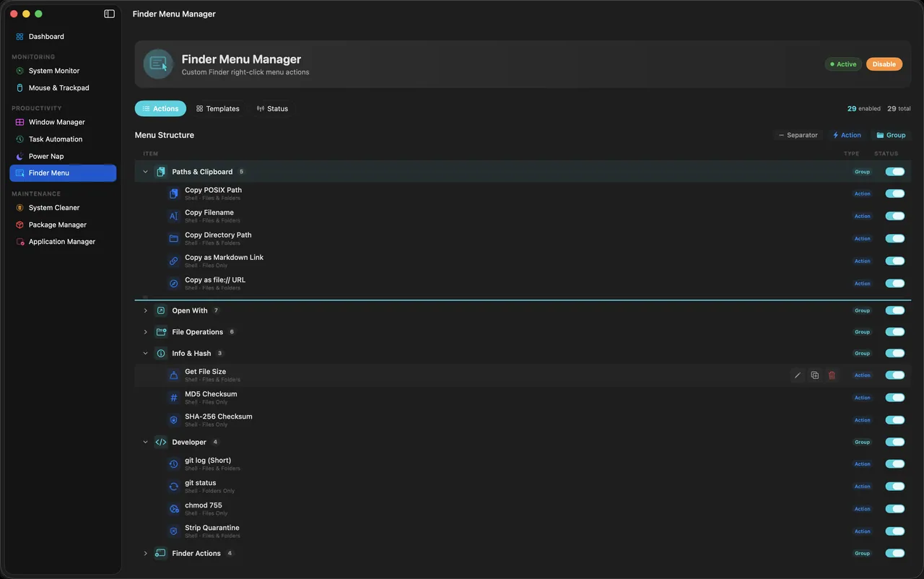Select Finder Menu in the sidebar
Image resolution: width=924 pixels, height=579 pixels.
(x=63, y=173)
